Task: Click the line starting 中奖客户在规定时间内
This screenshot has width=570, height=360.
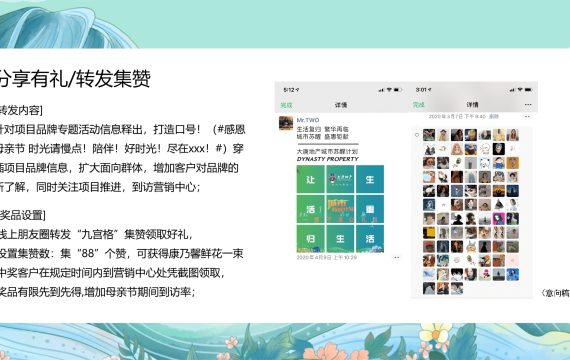Action: point(112,273)
